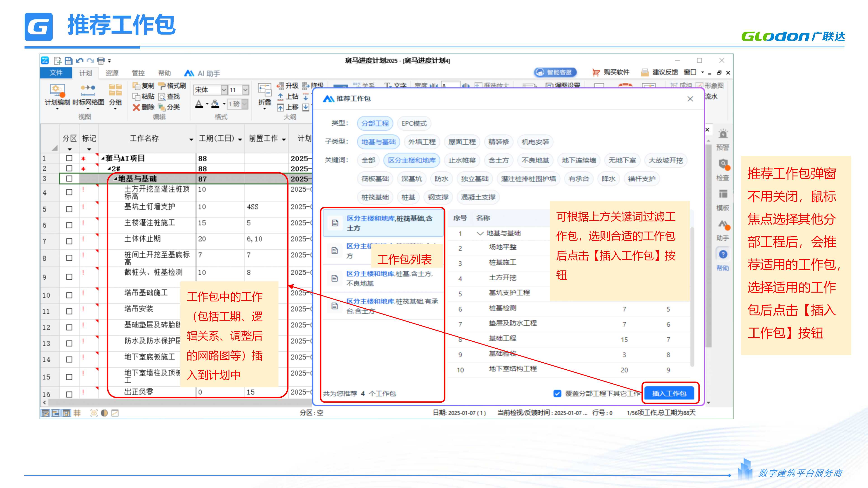Click the font color A icon
Viewport: 868px width, 488px height.
[199, 104]
